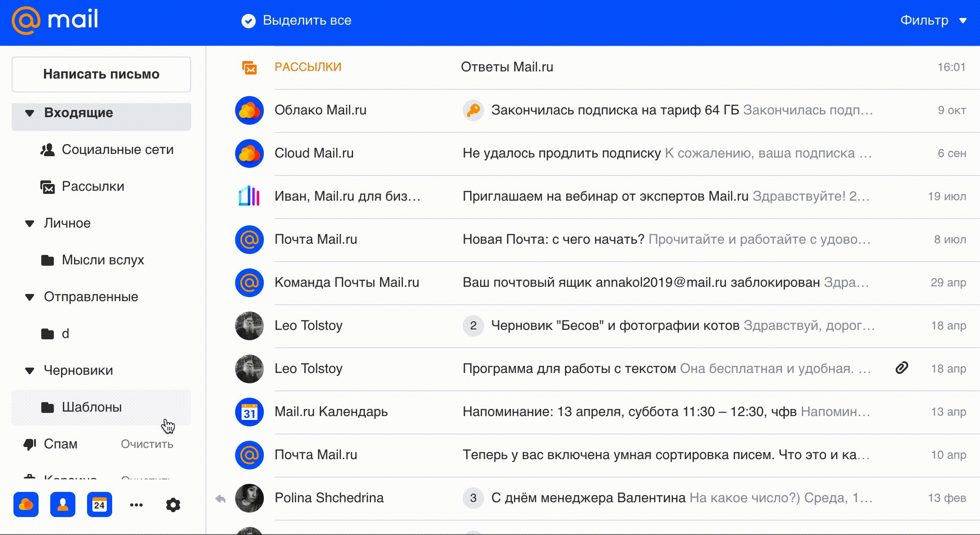Image resolution: width=980 pixels, height=535 pixels.
Task: Open the Рассылки folder in sidebar
Action: 93,186
